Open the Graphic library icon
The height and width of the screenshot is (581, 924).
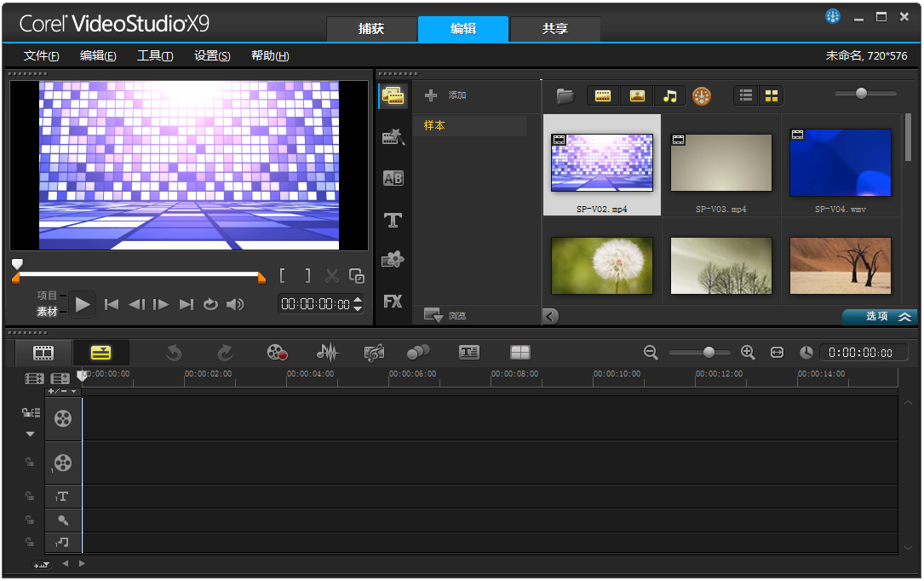click(393, 259)
